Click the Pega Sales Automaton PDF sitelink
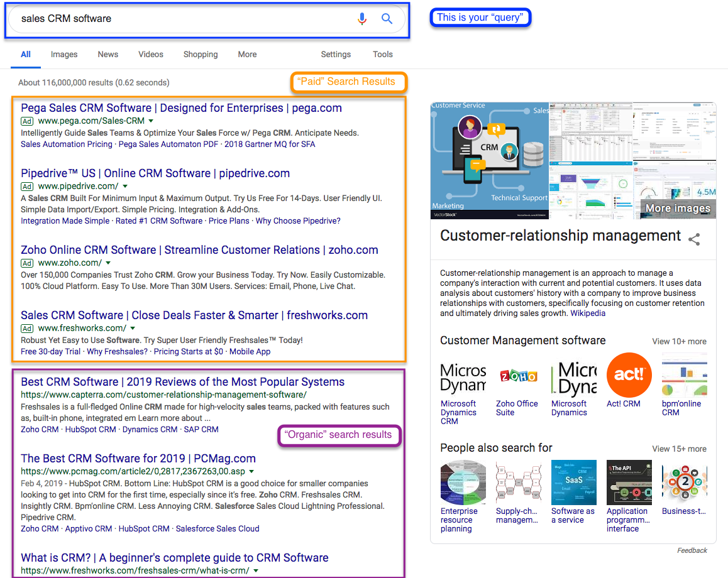This screenshot has height=578, width=728. [x=168, y=144]
